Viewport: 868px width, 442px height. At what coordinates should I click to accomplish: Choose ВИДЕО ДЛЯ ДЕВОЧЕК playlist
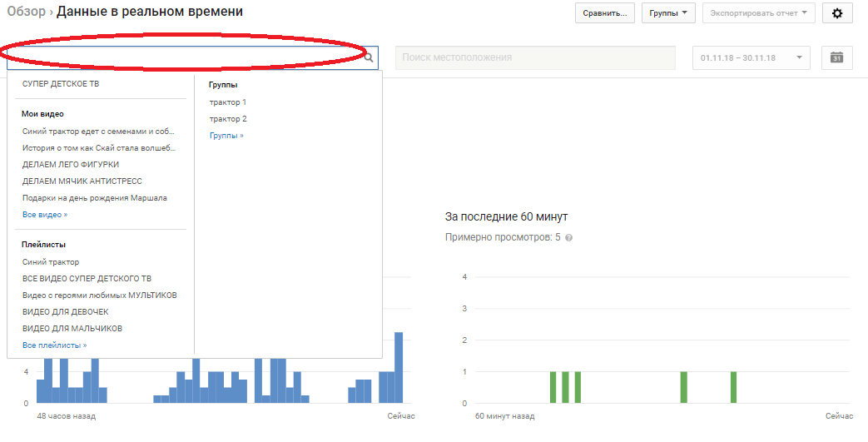(66, 311)
